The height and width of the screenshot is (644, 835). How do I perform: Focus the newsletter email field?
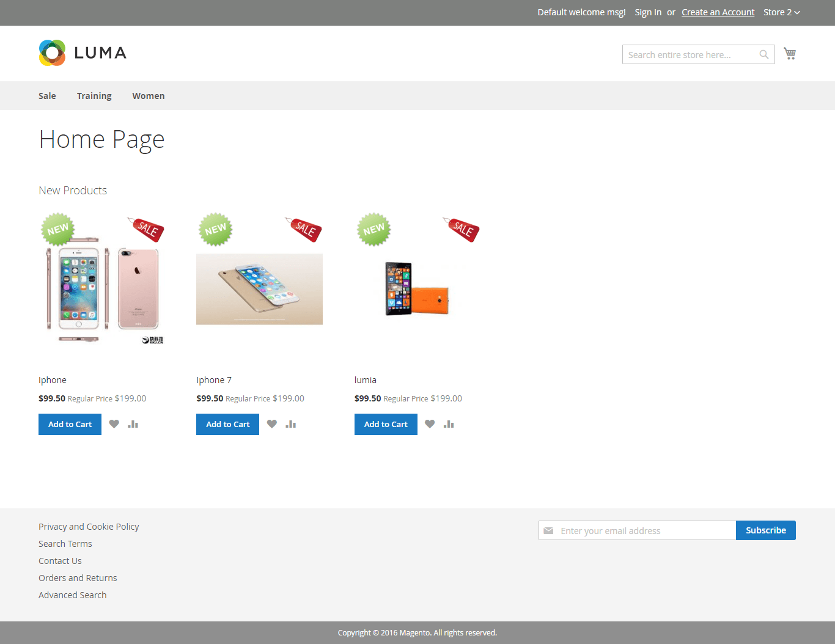click(637, 530)
